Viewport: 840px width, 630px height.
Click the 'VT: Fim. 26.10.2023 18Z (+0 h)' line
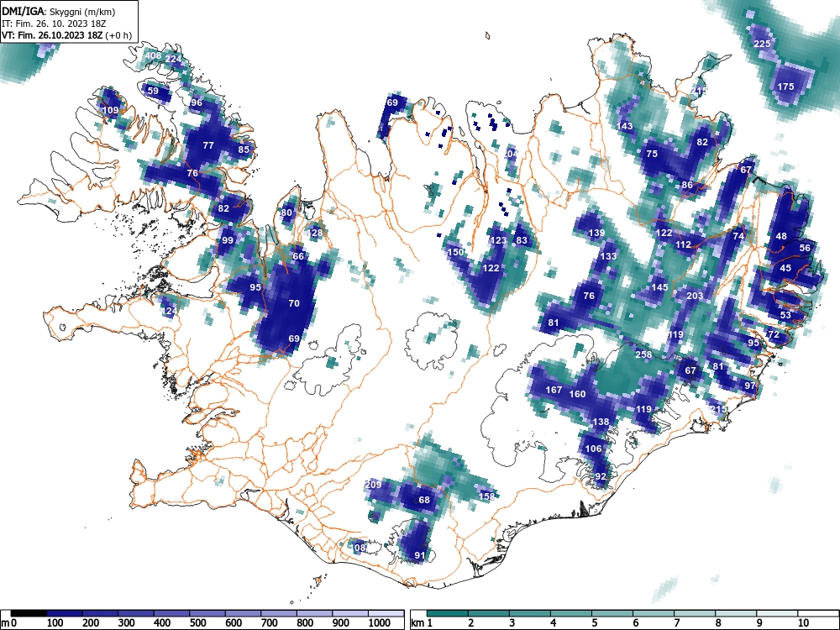tap(66, 35)
